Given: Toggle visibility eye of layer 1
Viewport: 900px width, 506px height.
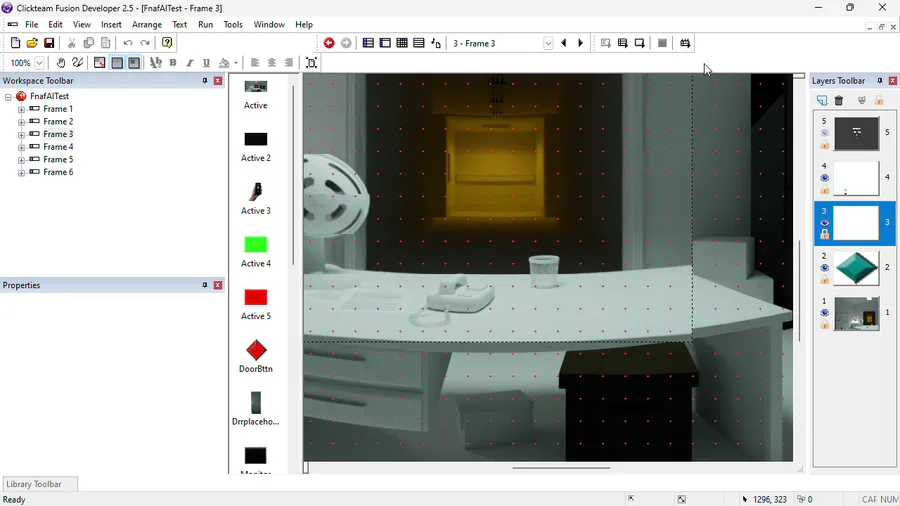Looking at the screenshot, I should (x=824, y=313).
